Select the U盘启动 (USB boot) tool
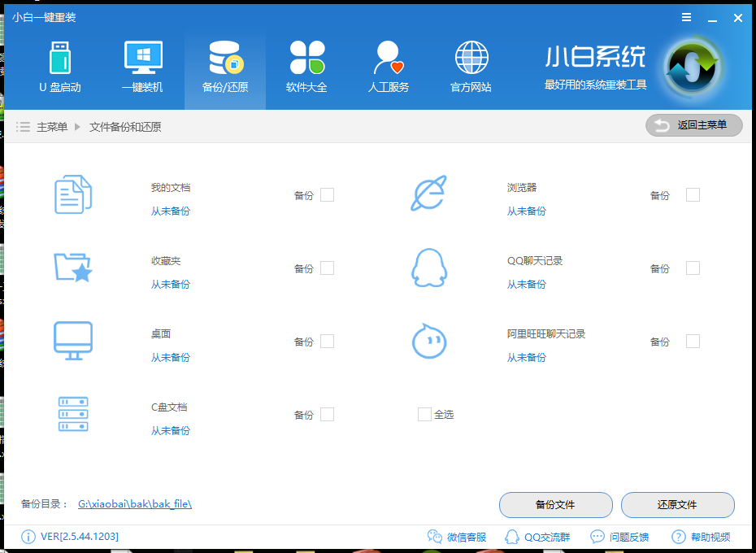This screenshot has width=756, height=553. 59,65
